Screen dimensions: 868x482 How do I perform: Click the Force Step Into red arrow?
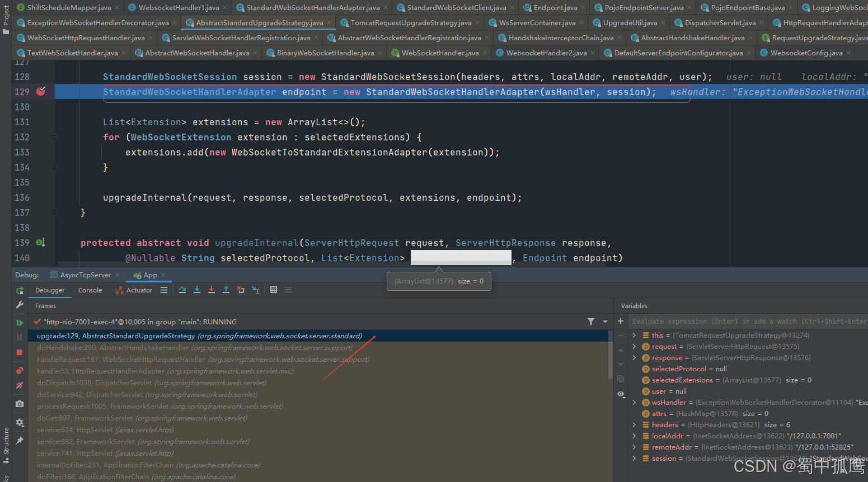212,290
